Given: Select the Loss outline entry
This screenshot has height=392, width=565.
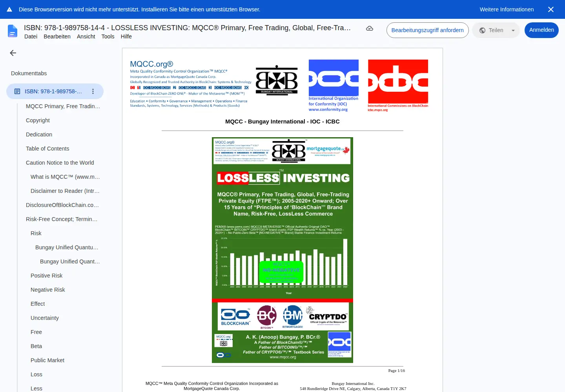Looking at the screenshot, I should pos(36,374).
